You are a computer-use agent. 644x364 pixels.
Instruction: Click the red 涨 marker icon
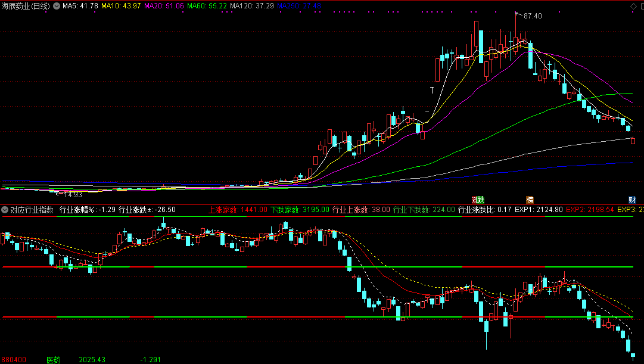click(x=474, y=200)
